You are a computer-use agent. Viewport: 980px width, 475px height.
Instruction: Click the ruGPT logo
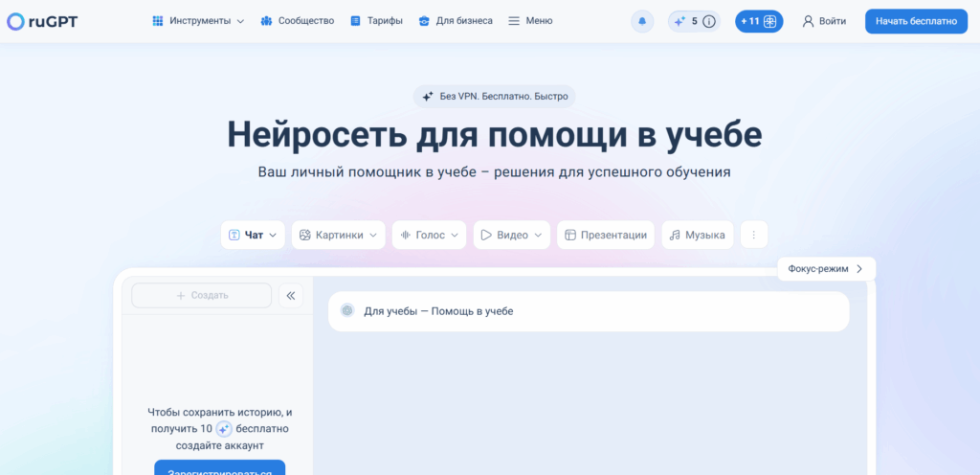click(42, 21)
